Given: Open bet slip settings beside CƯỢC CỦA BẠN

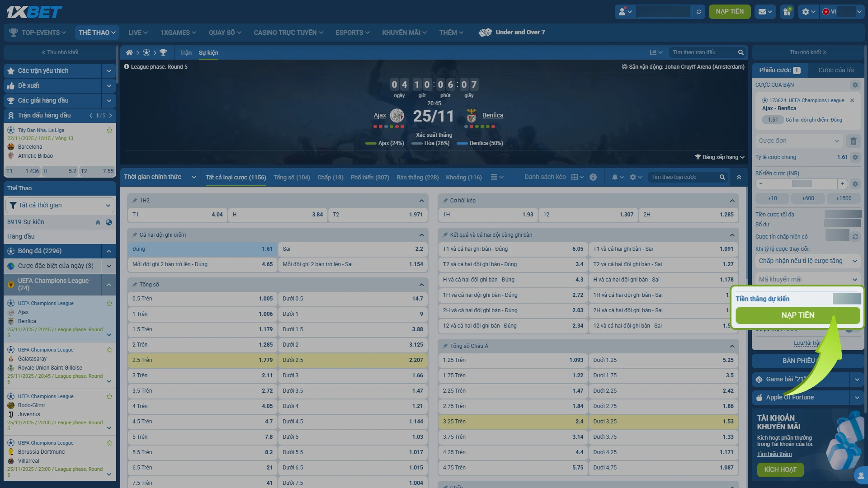Looking at the screenshot, I should (x=855, y=85).
